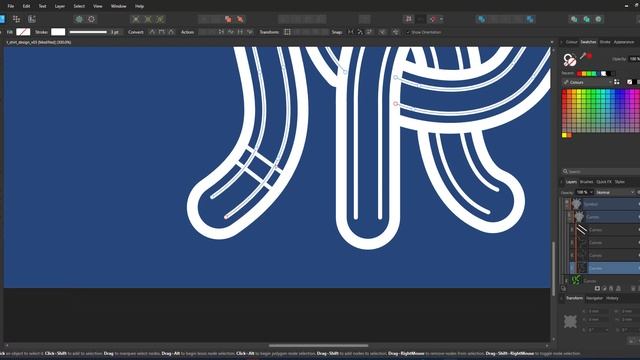This screenshot has height=360, width=640.
Task: Switch to the Colour panel tab
Action: (571, 42)
